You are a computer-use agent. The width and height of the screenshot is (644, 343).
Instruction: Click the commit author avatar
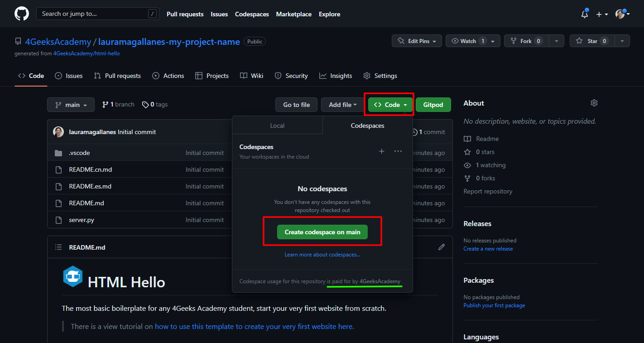point(58,132)
